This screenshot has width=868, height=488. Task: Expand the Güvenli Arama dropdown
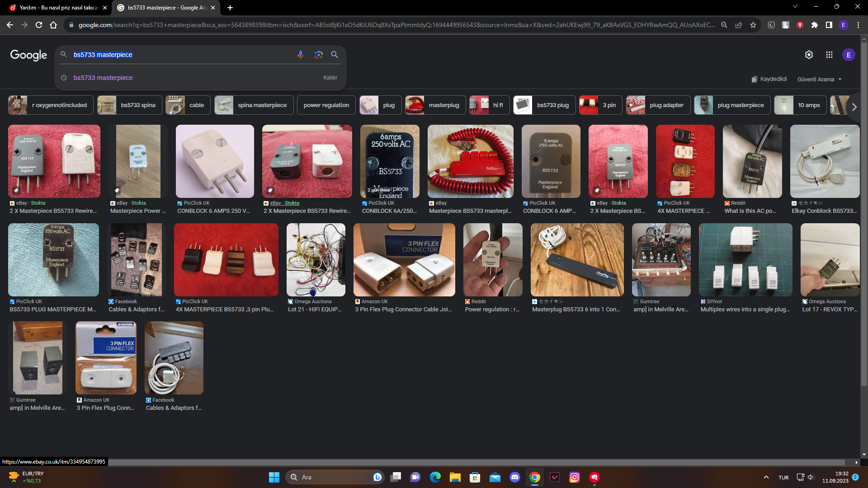click(x=819, y=79)
